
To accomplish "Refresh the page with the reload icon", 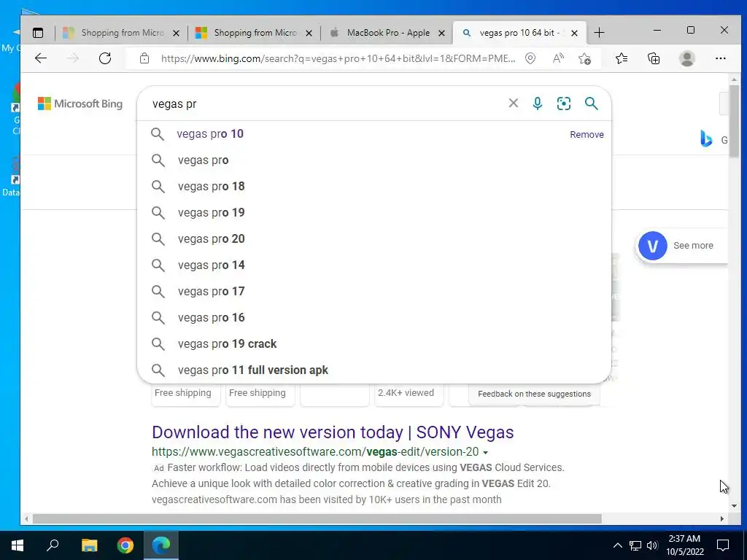I will (x=105, y=58).
